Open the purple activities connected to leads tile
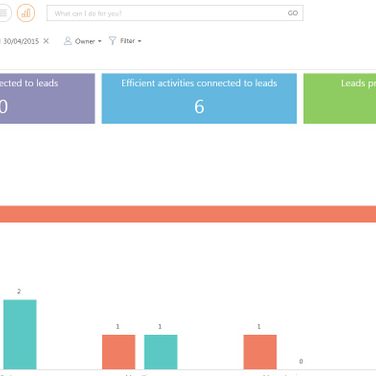This screenshot has height=376, width=376. [47, 99]
